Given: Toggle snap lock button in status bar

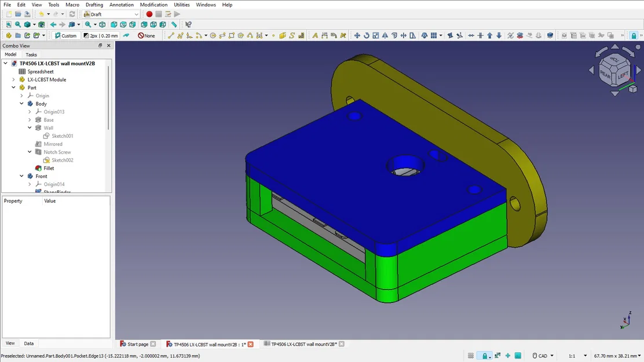Looking at the screenshot, I should (x=485, y=356).
